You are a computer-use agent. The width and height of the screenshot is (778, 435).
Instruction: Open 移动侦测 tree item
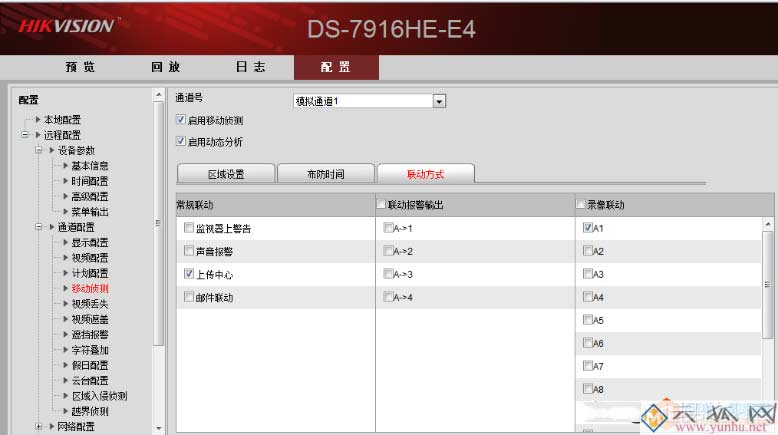[90, 289]
